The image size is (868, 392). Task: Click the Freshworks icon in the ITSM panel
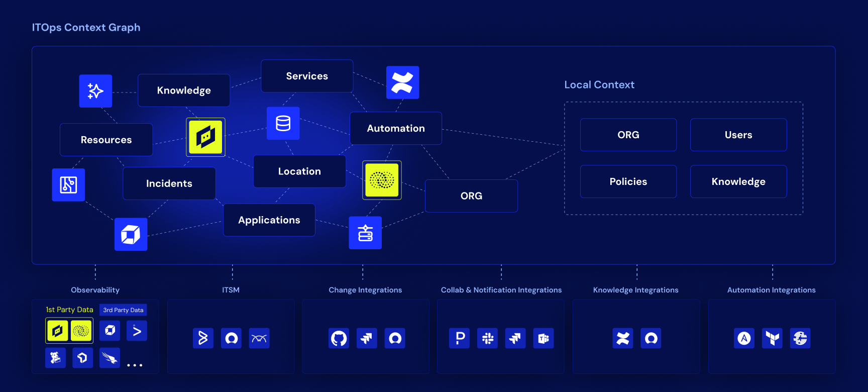coord(259,338)
